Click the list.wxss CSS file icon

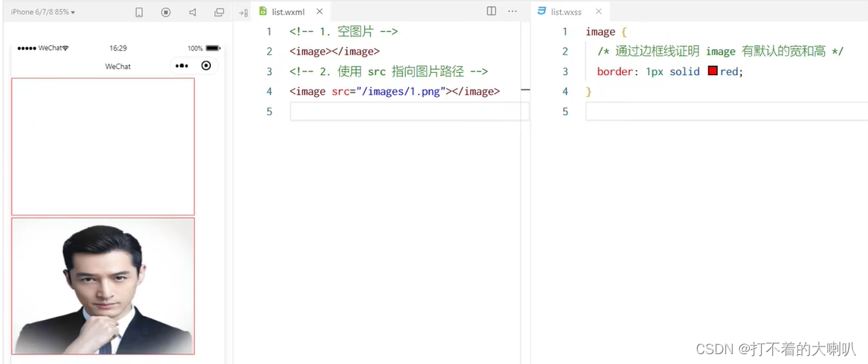click(x=542, y=11)
